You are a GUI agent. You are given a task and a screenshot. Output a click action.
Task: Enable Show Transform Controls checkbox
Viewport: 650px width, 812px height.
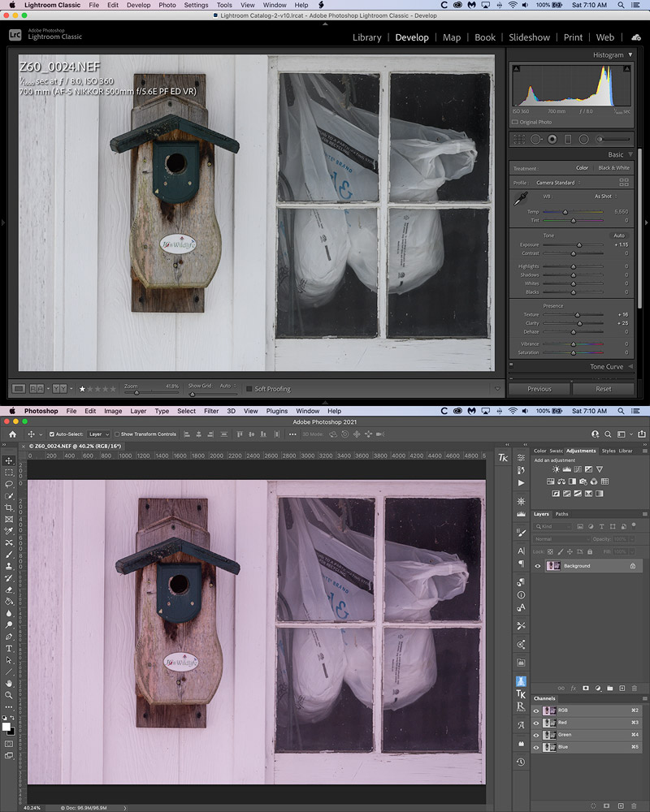[117, 434]
